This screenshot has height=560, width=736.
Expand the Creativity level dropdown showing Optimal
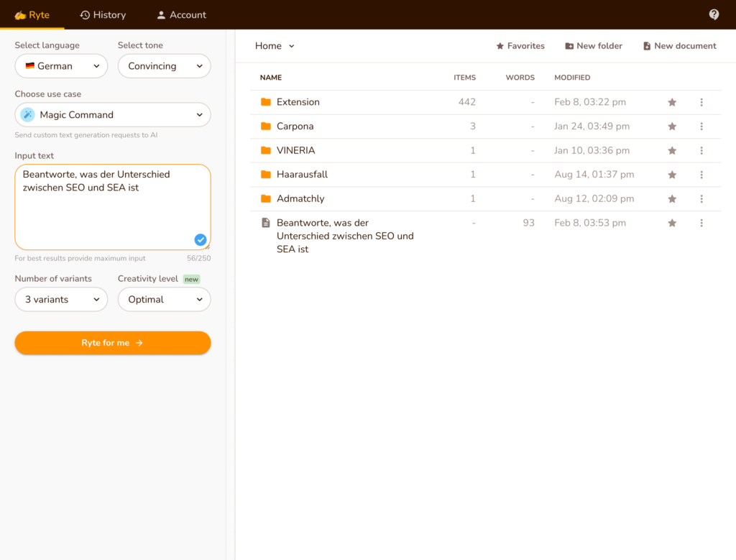165,300
